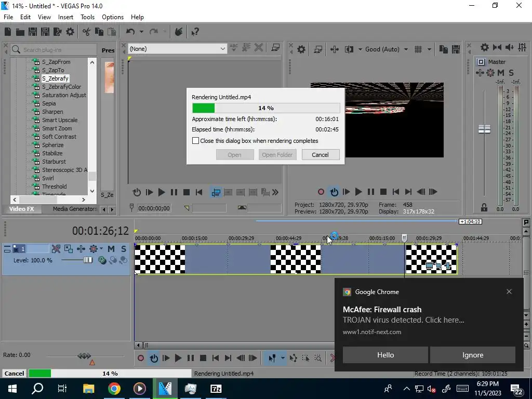
Task: Toggle Mute (M) on track 1
Action: coord(111,249)
